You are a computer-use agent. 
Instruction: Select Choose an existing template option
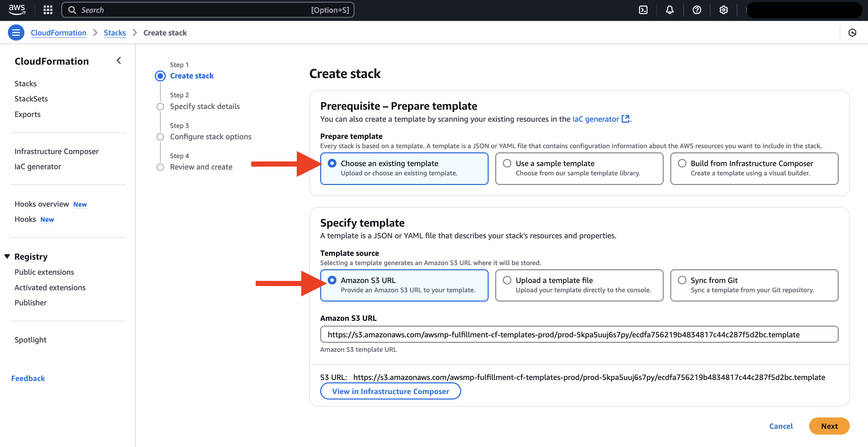(404, 168)
